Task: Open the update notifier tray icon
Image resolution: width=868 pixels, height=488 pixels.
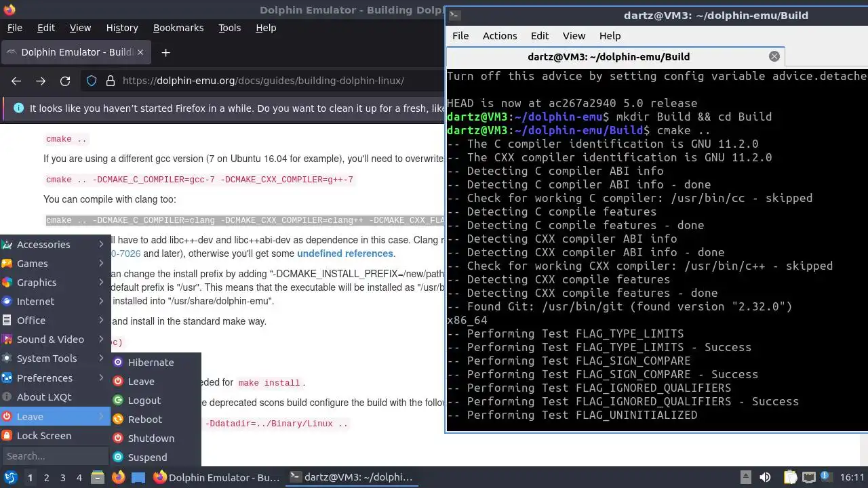Action: 827,477
